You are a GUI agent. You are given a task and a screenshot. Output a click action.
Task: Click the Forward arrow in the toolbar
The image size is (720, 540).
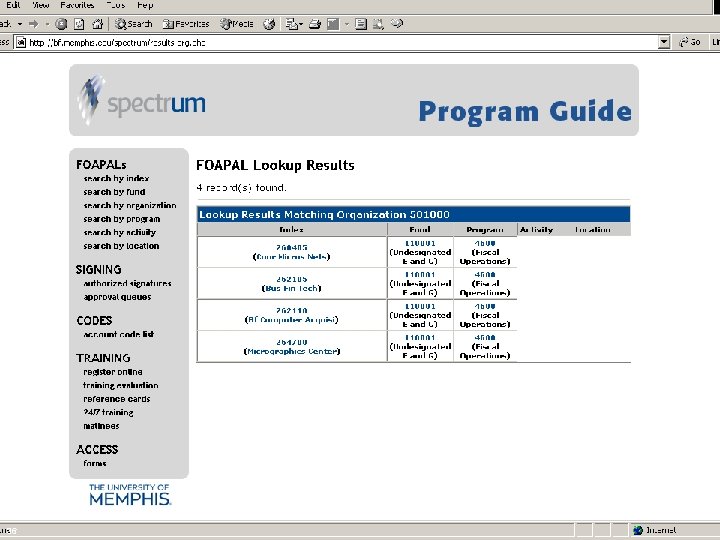pos(34,24)
